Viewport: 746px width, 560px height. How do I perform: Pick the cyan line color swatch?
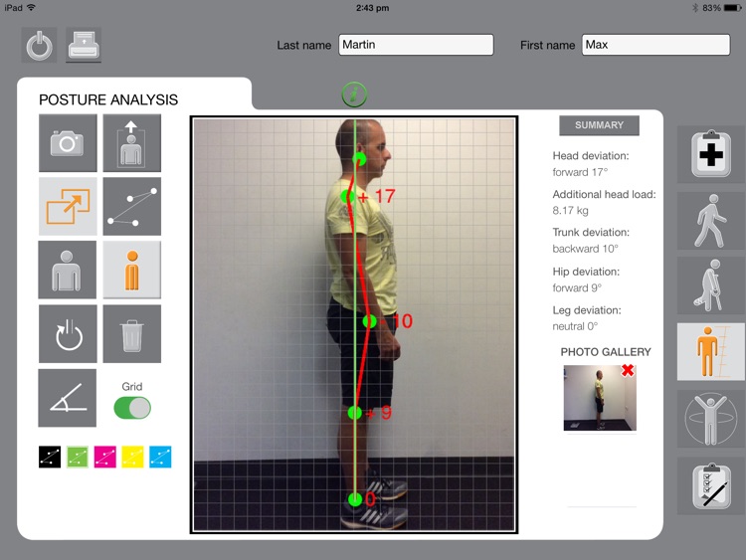[x=160, y=457]
